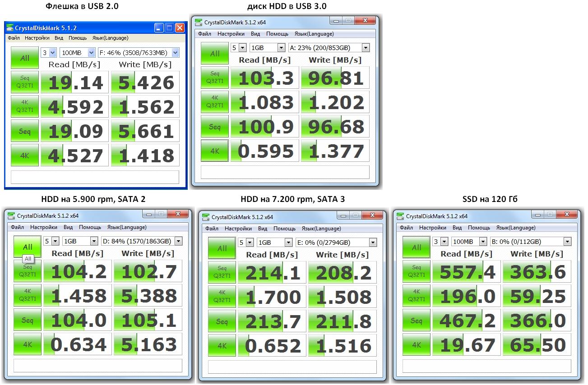Open drive A: 23% selector dropdown
This screenshot has height=385, width=588.
(329, 47)
